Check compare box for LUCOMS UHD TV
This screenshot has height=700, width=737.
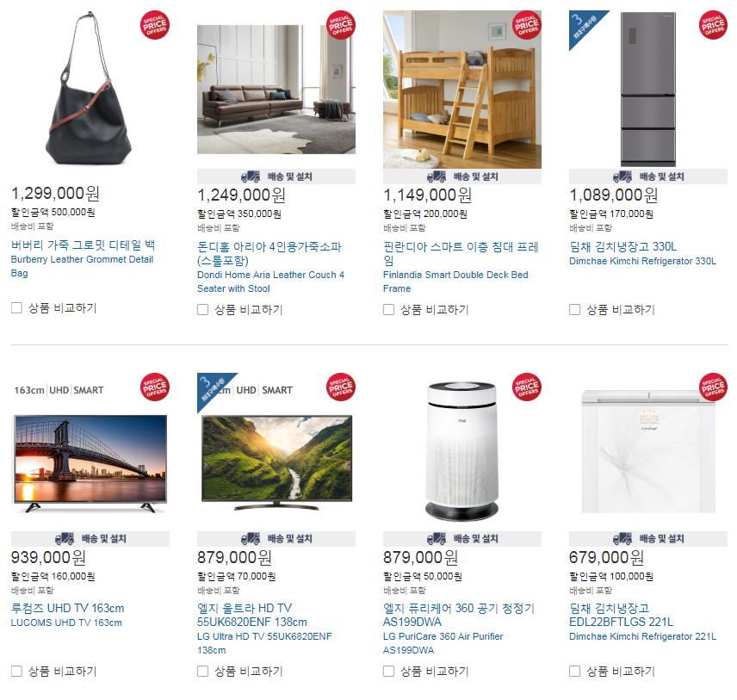click(16, 671)
